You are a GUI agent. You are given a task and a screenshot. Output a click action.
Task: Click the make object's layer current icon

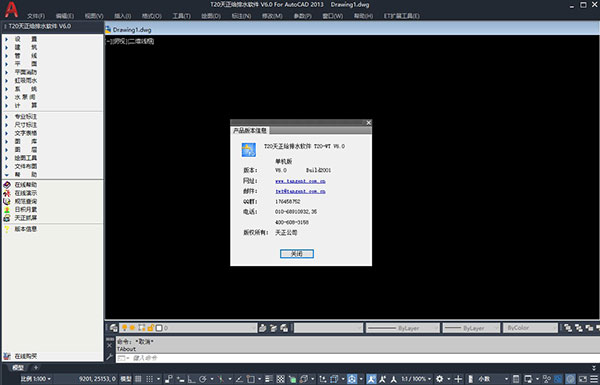coord(262,328)
